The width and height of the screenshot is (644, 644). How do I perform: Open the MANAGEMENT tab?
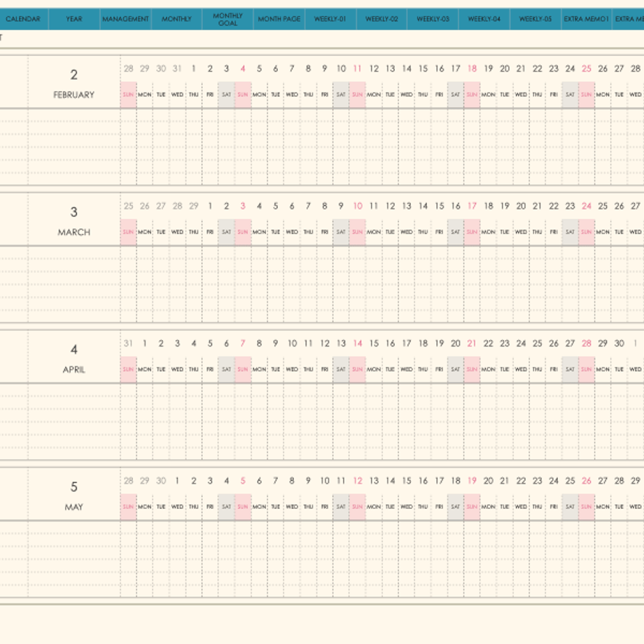(125, 19)
